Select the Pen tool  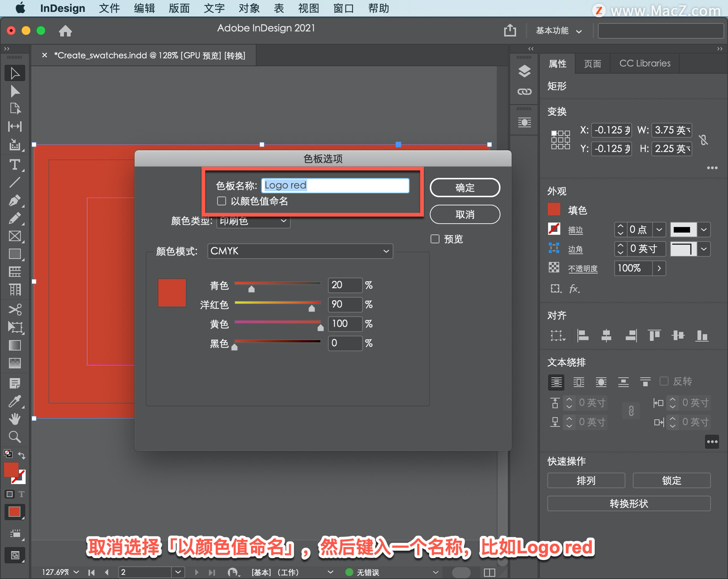(x=15, y=200)
